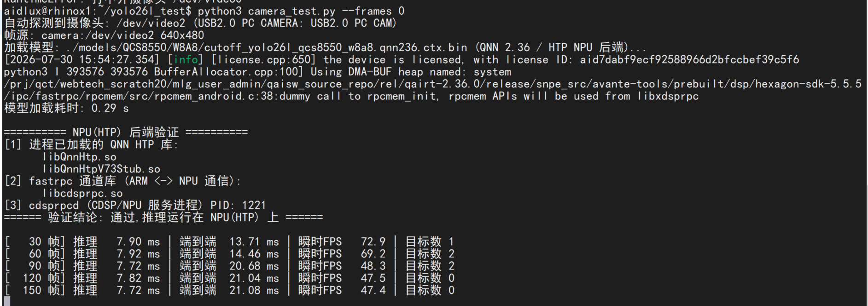The width and height of the screenshot is (868, 306).
Task: Click the 20.68 ms end-to-end value
Action: tap(254, 266)
